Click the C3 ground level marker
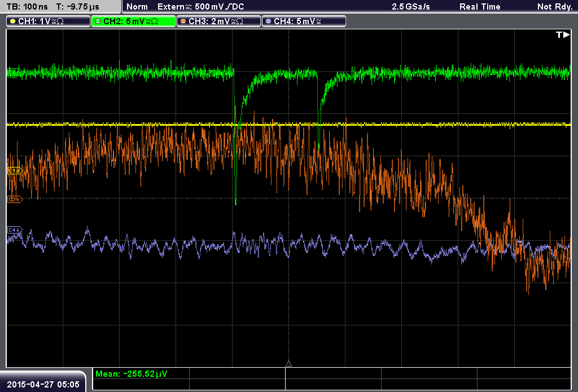The width and height of the screenshot is (578, 392). (15, 199)
